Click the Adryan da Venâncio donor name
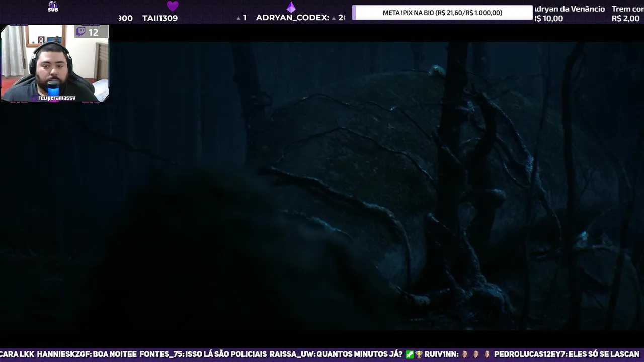 tap(569, 9)
